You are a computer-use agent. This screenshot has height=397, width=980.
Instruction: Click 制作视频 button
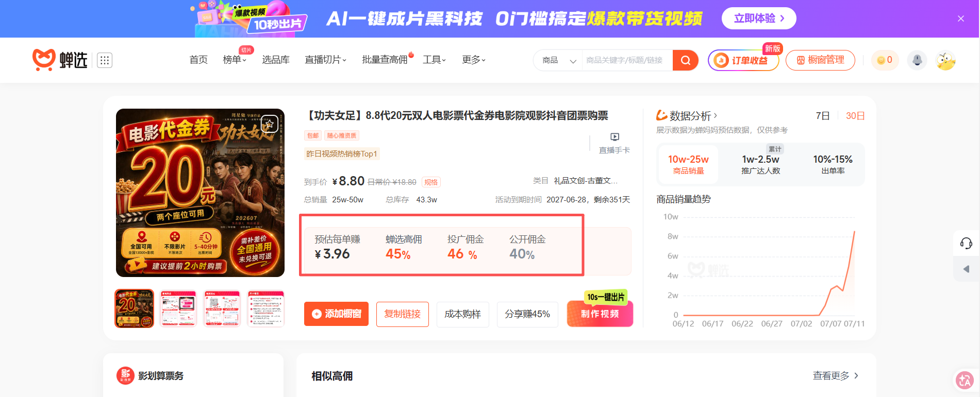[x=600, y=314]
